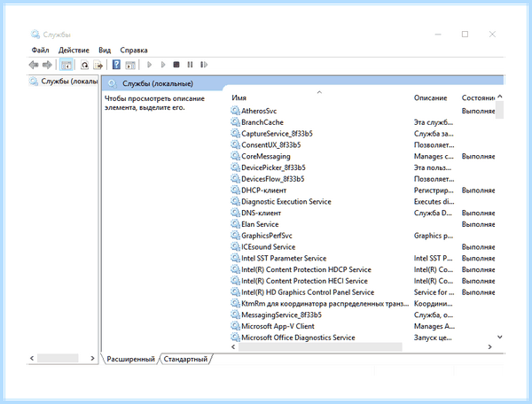Select Intel SST Parameter Service row
The width and height of the screenshot is (532, 404).
[x=363, y=258]
